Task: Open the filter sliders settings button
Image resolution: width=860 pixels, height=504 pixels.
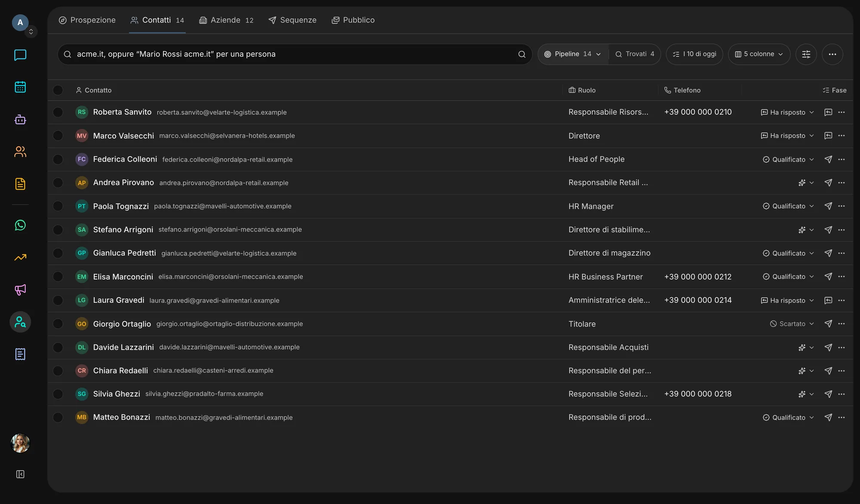Action: point(806,54)
